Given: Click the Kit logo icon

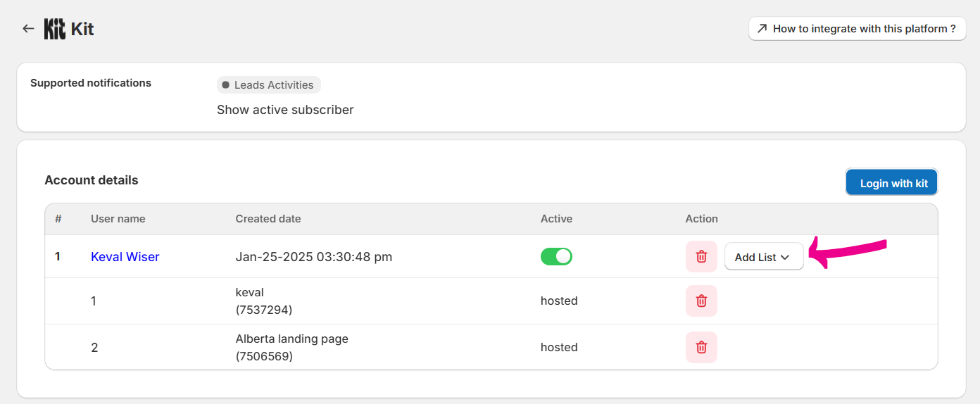Looking at the screenshot, I should point(55,29).
